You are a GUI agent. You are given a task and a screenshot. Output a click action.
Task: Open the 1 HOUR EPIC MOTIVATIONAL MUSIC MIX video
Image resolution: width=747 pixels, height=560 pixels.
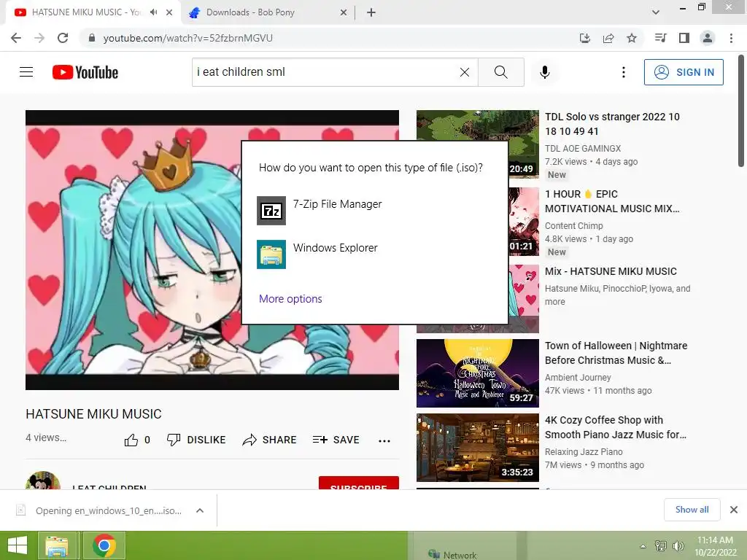[612, 201]
